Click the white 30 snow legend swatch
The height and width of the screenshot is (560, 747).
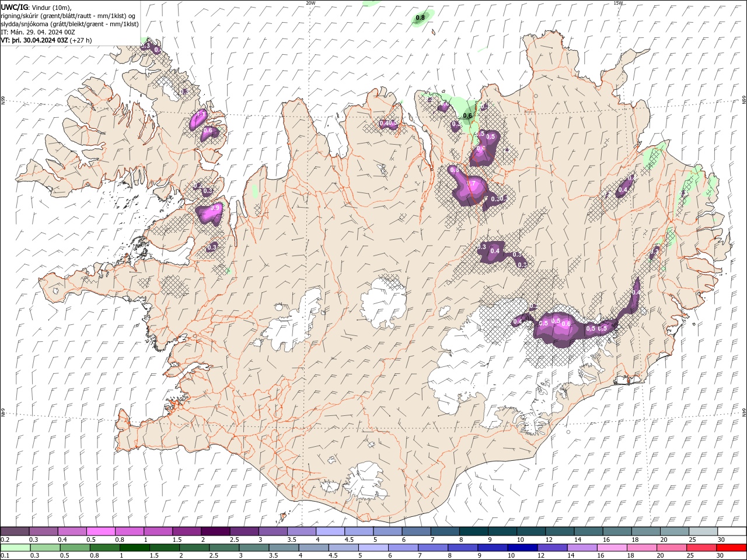coord(732,531)
